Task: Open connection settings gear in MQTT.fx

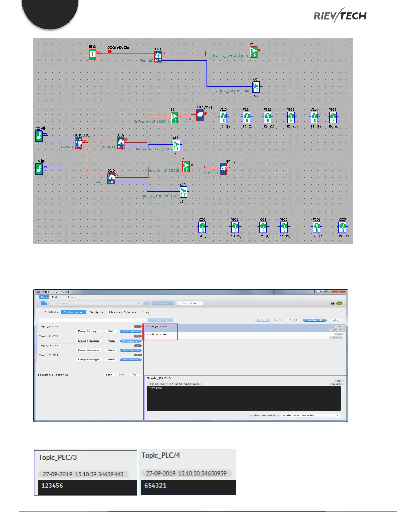Action: (x=147, y=303)
